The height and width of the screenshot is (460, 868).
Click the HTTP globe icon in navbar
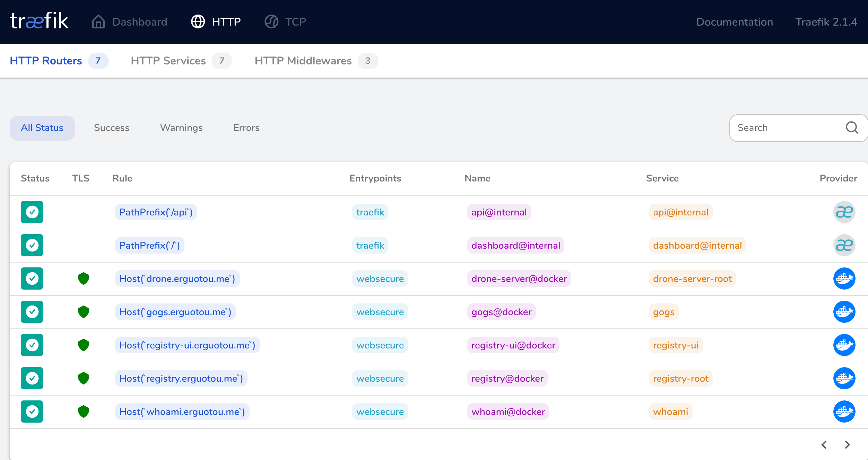tap(199, 22)
